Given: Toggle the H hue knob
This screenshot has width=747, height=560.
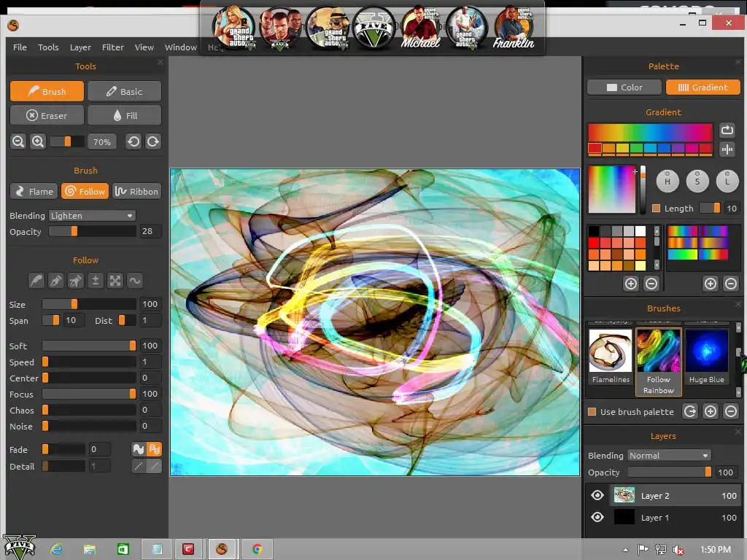Looking at the screenshot, I should (667, 181).
